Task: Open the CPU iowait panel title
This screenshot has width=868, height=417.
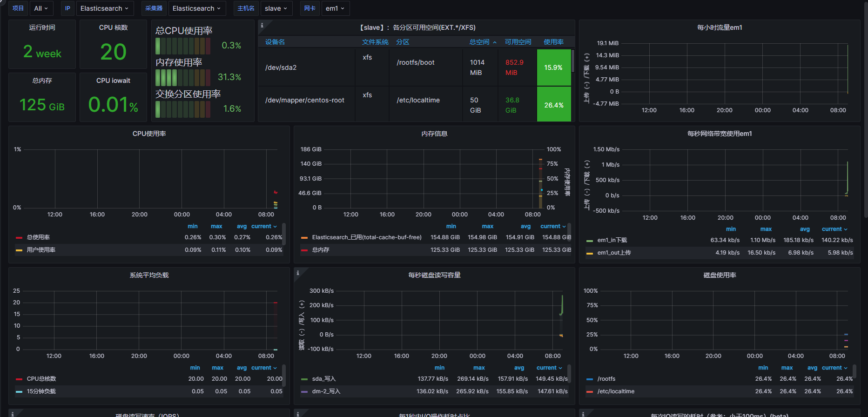Action: 113,81
